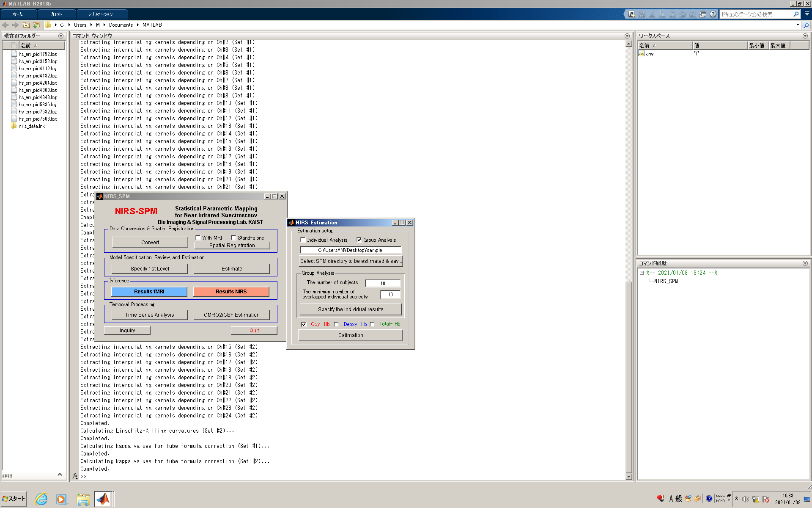Open the MATLAB help question-mark icon

pyautogui.click(x=713, y=14)
